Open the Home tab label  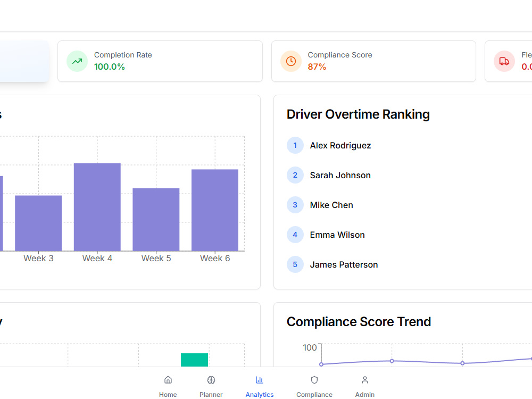[168, 394]
